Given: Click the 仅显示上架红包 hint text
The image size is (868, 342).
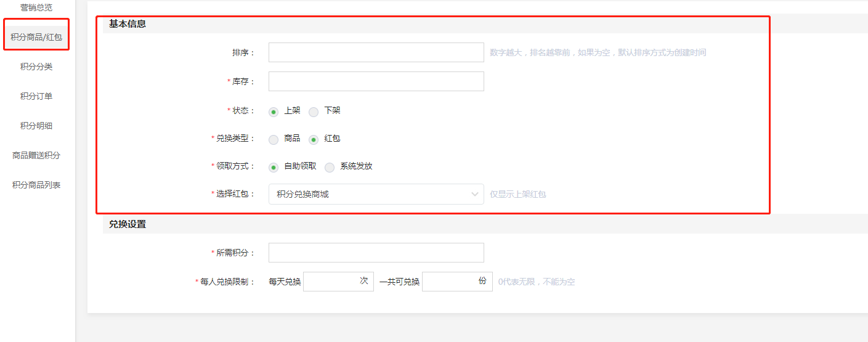Looking at the screenshot, I should point(518,194).
